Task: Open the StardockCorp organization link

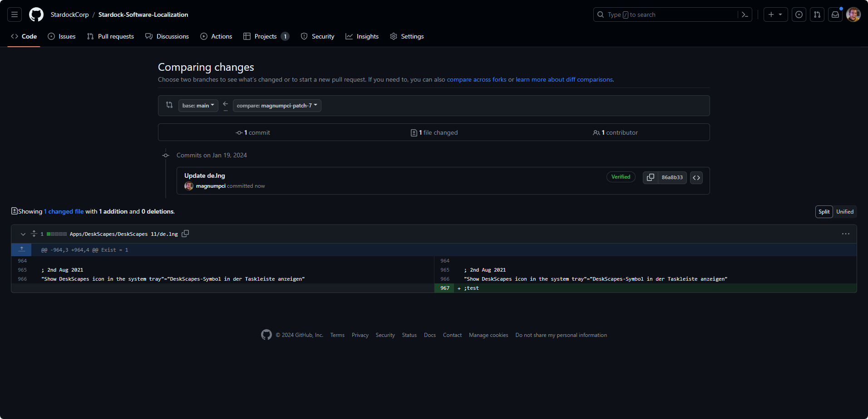Action: pos(69,15)
